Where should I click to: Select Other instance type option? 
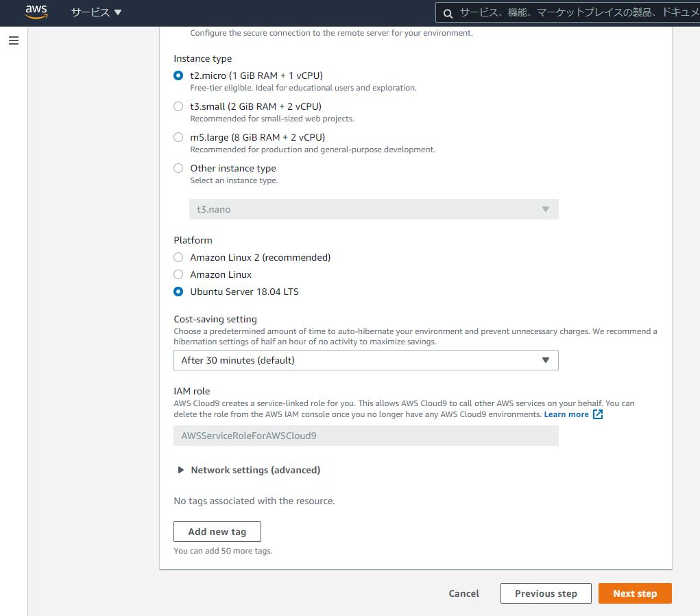tap(178, 168)
